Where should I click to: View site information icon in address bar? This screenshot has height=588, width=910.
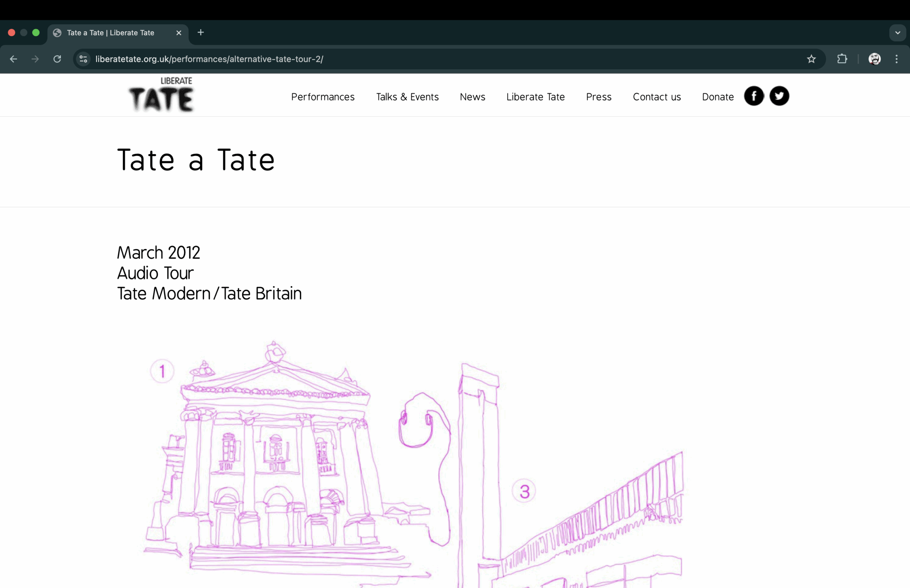click(83, 59)
